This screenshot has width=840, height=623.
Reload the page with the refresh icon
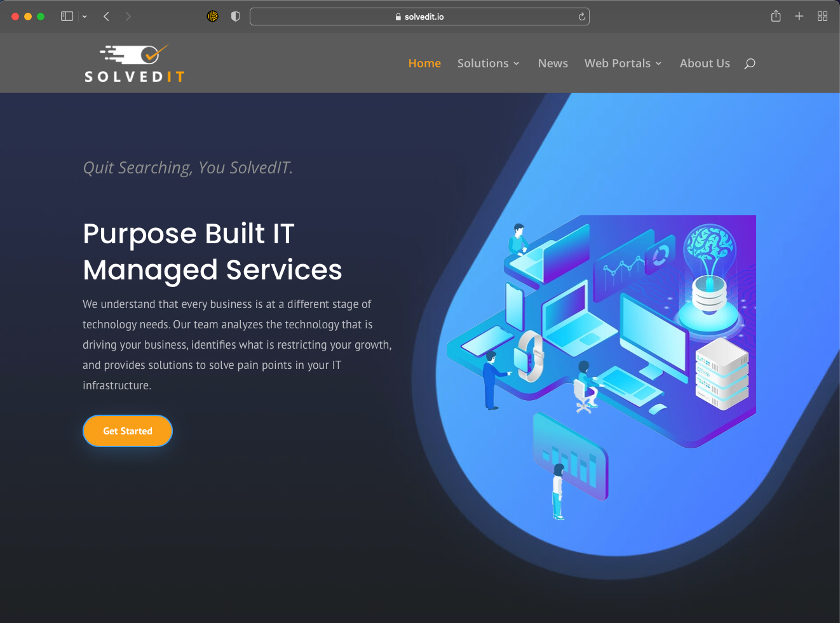click(x=581, y=17)
